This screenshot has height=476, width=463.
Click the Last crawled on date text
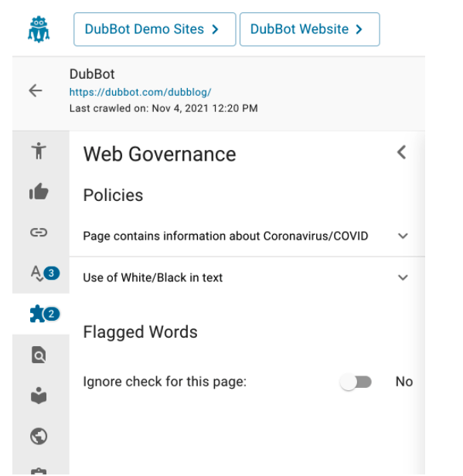point(163,108)
